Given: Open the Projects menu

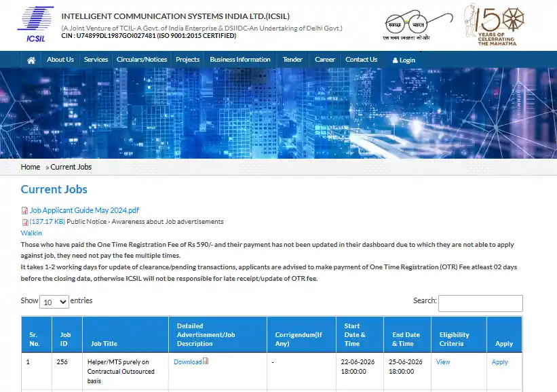Looking at the screenshot, I should 187,60.
